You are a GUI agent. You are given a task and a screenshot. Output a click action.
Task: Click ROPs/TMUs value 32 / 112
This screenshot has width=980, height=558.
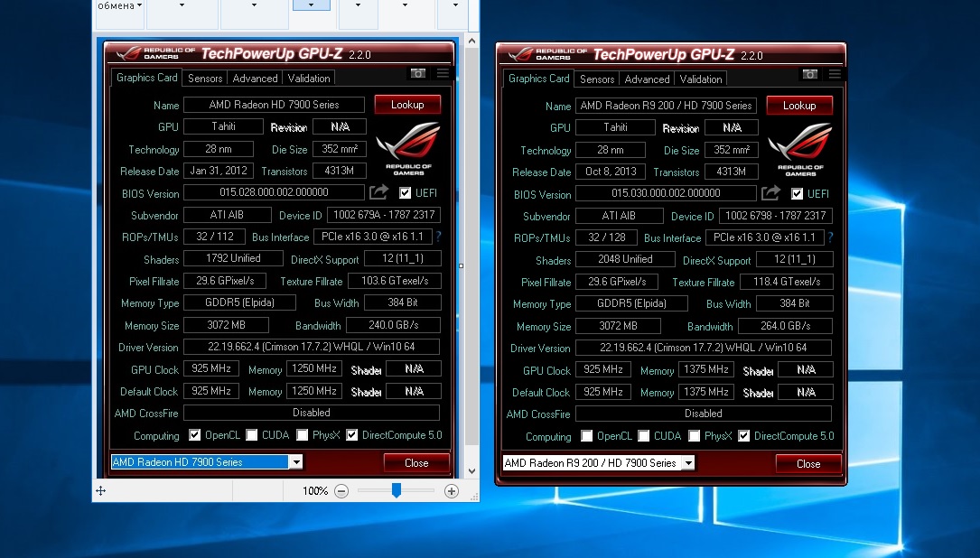pos(214,237)
